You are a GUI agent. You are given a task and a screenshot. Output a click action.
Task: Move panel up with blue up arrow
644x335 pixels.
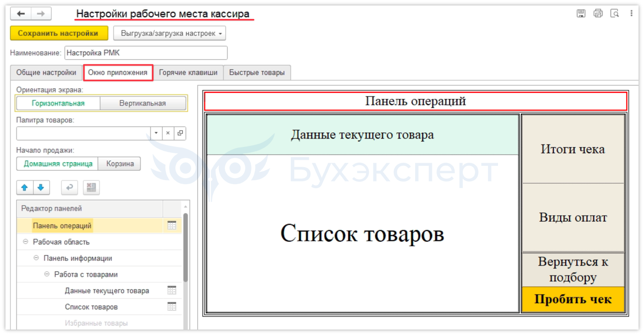click(24, 188)
